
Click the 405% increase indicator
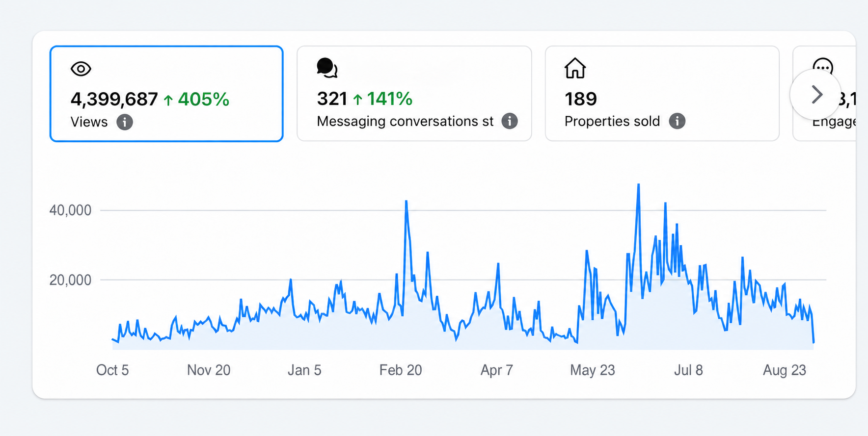click(196, 100)
